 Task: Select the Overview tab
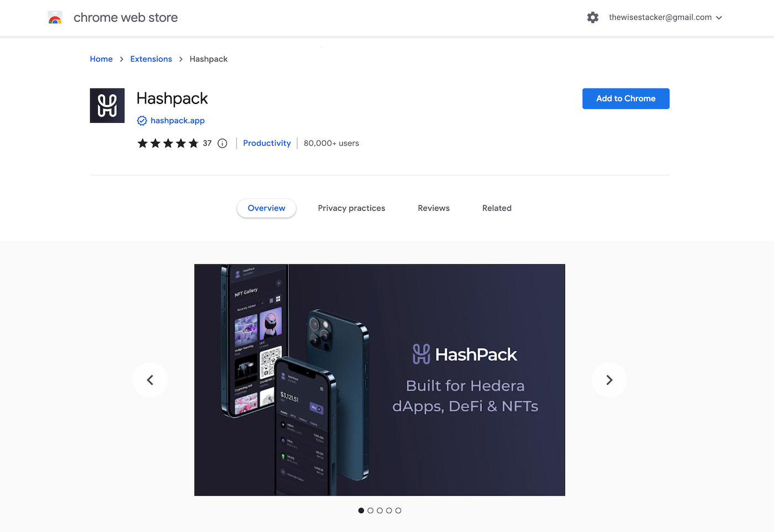pos(266,208)
